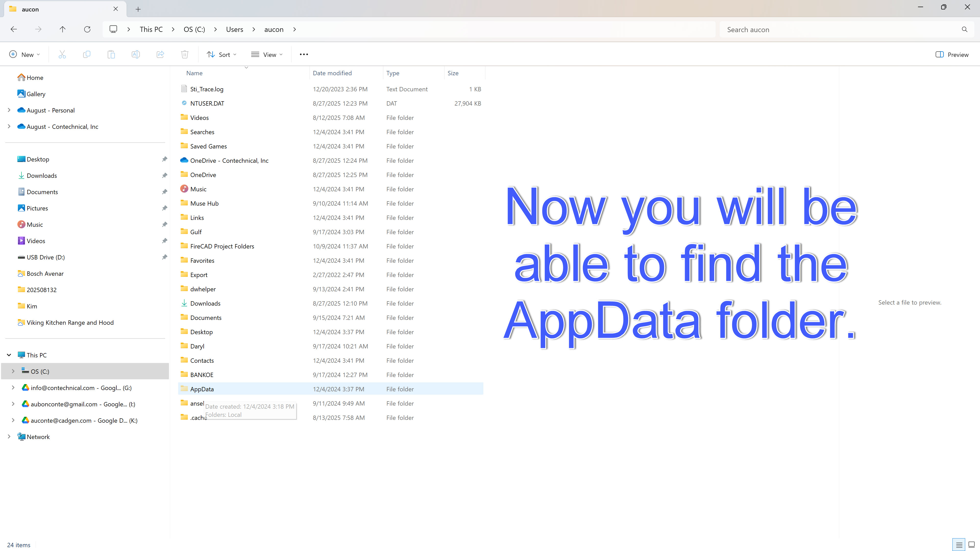Unpin USB Drive (D:) from quick access
The width and height of the screenshot is (980, 551).
pyautogui.click(x=164, y=257)
